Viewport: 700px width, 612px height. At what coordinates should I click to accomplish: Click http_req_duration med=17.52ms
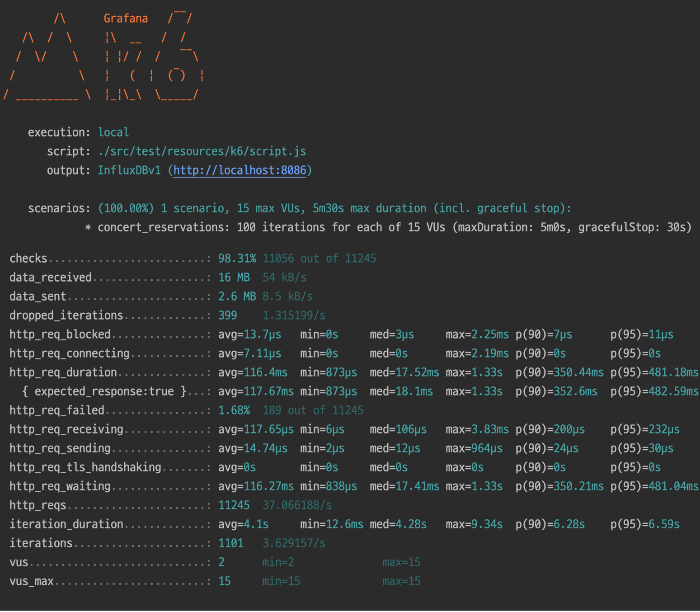(x=404, y=372)
